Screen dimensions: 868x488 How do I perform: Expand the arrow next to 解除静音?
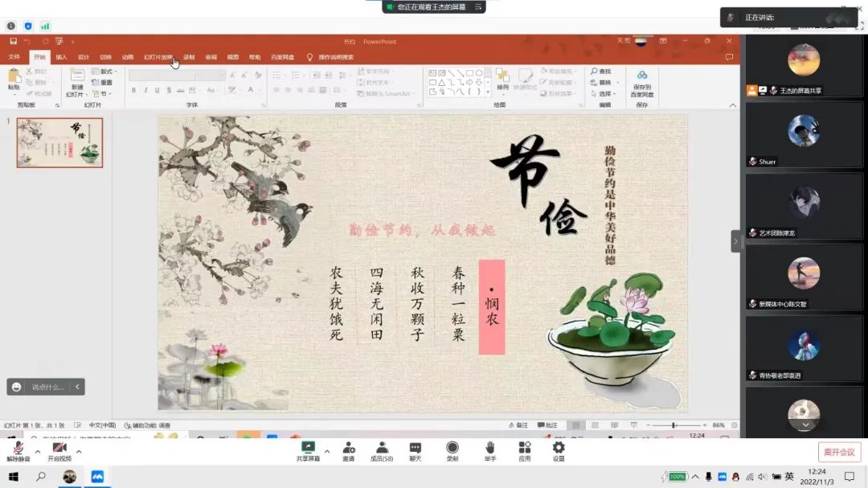point(37,451)
